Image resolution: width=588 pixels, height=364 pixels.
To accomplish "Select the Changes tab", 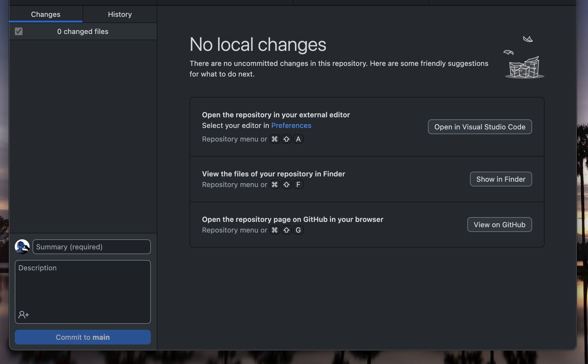I will [46, 14].
